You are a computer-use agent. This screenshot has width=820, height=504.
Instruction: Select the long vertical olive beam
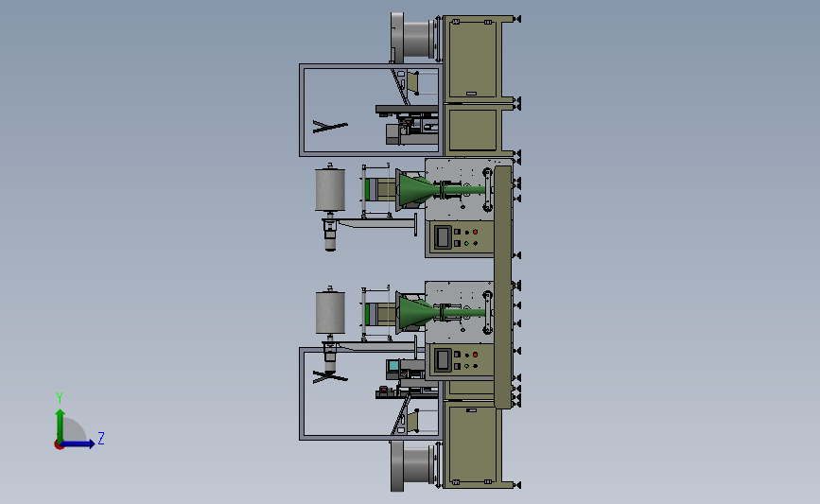click(x=502, y=287)
